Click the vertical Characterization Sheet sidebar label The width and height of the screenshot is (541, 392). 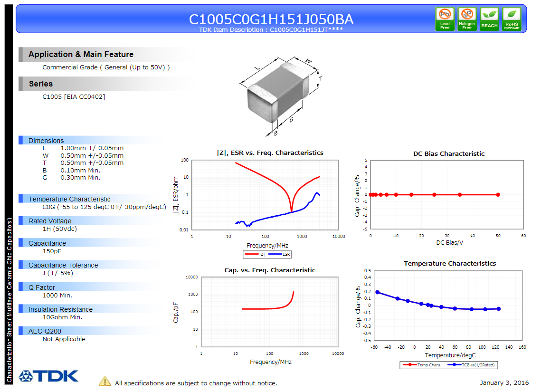pos(9,300)
